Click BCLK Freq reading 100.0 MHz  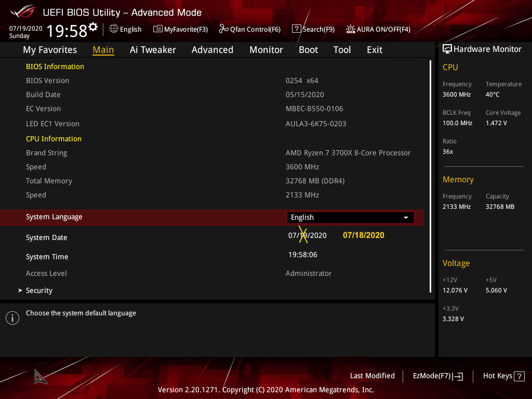click(457, 123)
